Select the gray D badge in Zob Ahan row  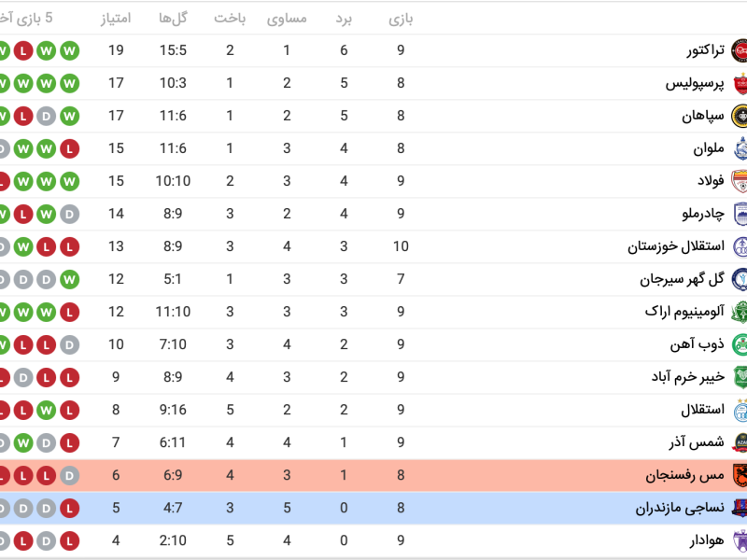70,344
